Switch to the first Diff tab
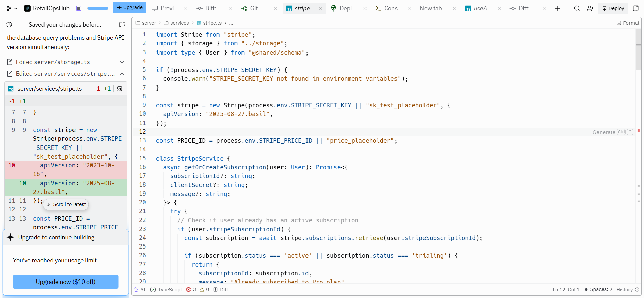The height and width of the screenshot is (298, 644). [x=210, y=8]
